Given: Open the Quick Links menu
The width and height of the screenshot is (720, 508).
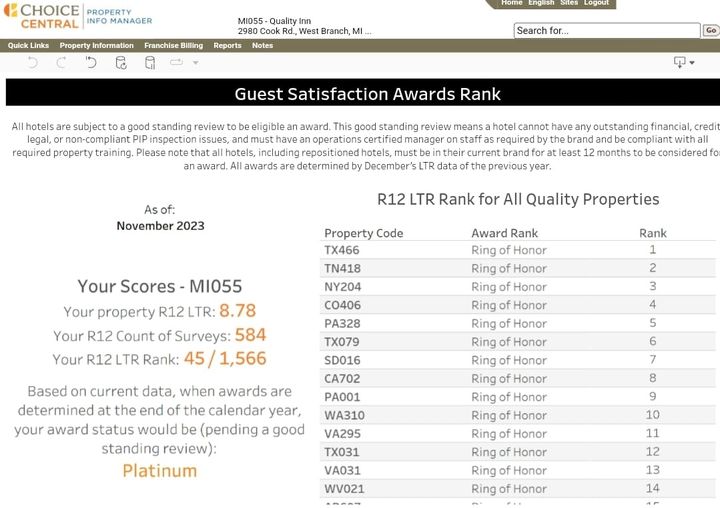Looking at the screenshot, I should point(28,45).
